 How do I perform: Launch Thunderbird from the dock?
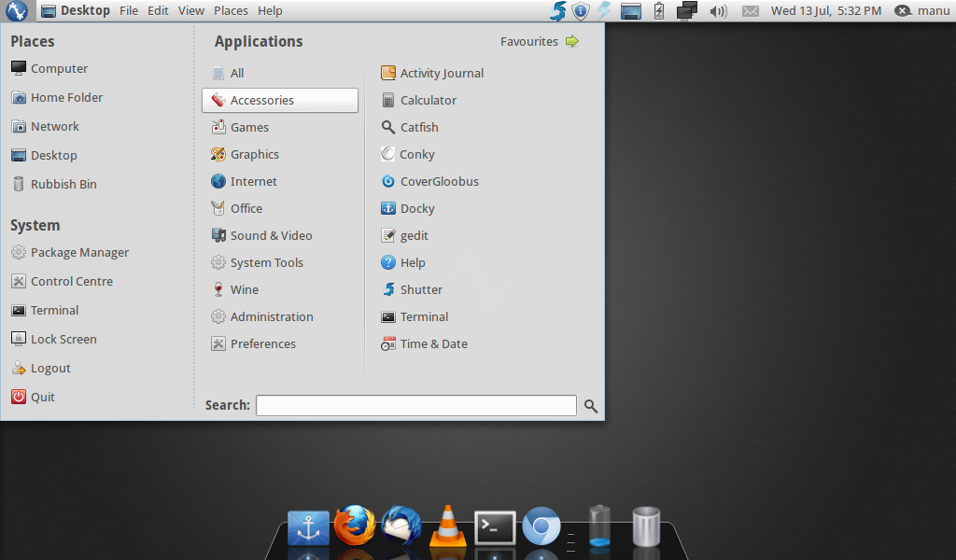401,525
